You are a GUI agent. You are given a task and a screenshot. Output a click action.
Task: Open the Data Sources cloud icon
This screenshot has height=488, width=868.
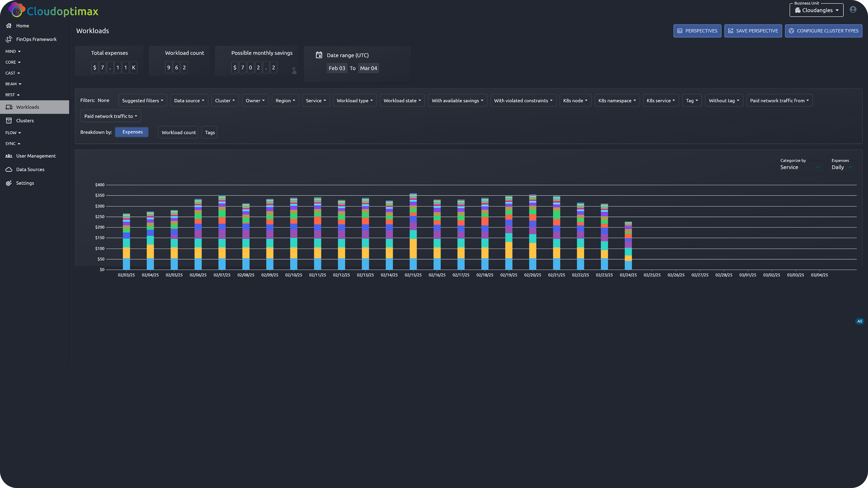(x=9, y=169)
